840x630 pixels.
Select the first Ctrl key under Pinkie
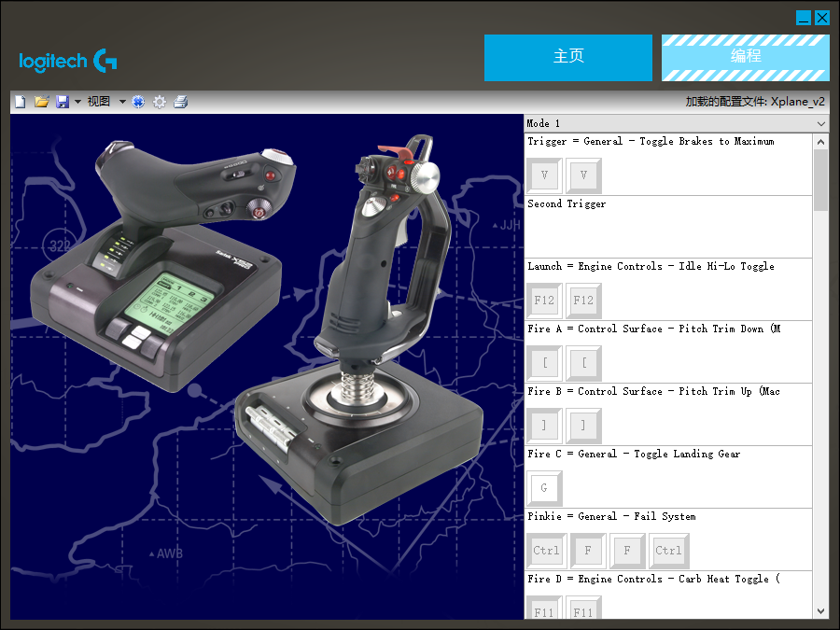pyautogui.click(x=546, y=550)
